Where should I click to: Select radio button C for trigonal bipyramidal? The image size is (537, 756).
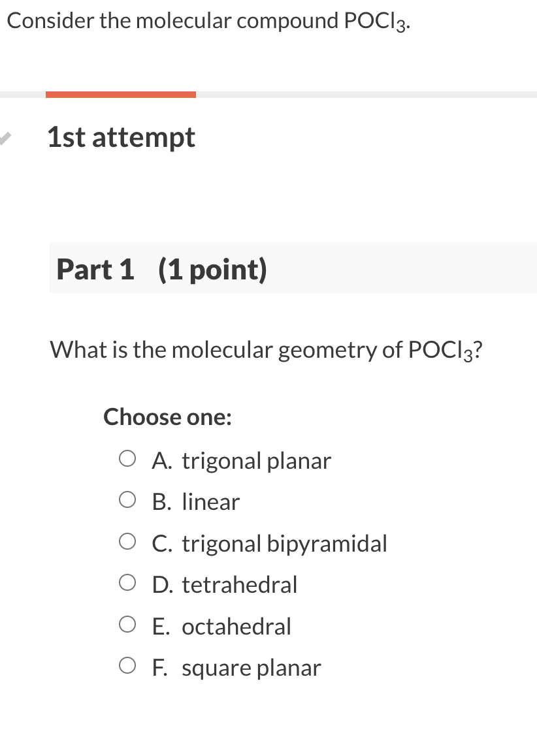tap(127, 541)
